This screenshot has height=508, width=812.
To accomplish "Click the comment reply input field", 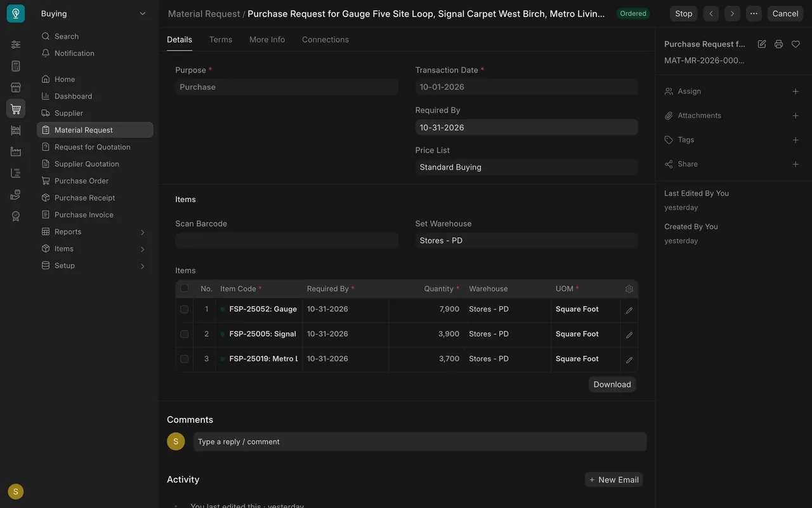I will 420,442.
